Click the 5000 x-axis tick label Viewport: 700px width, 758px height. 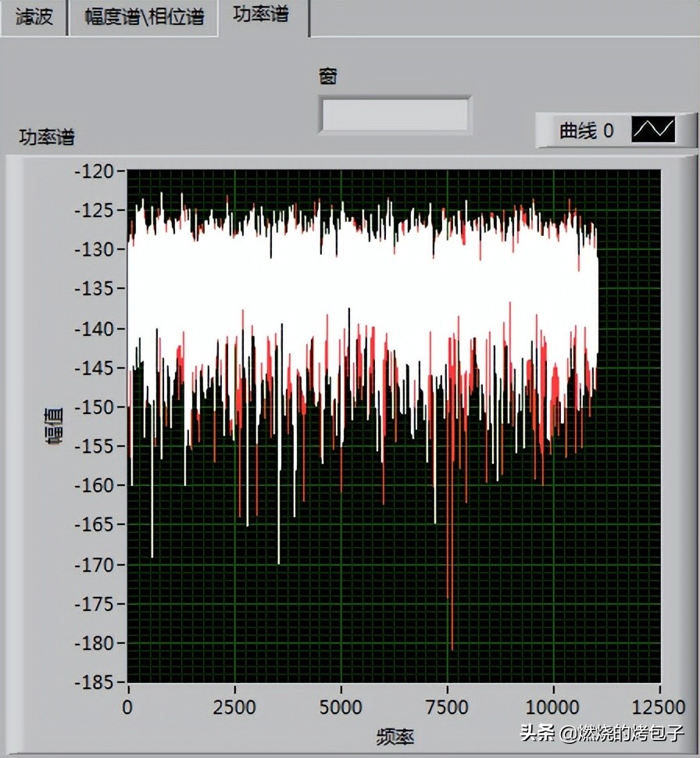click(341, 707)
